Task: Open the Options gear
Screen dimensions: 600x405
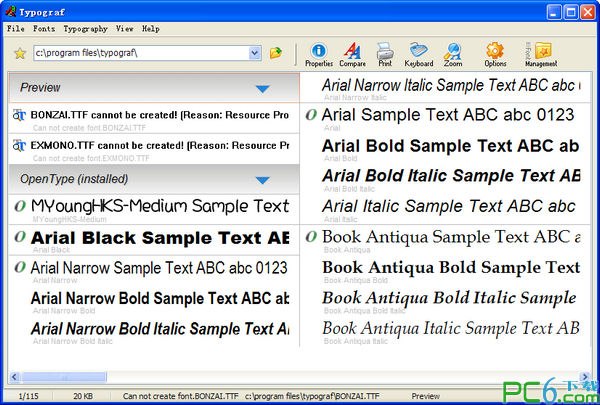Action: click(495, 55)
